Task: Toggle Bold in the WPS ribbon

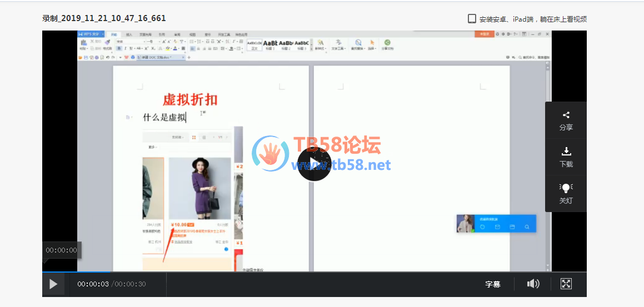Action: [x=119, y=48]
